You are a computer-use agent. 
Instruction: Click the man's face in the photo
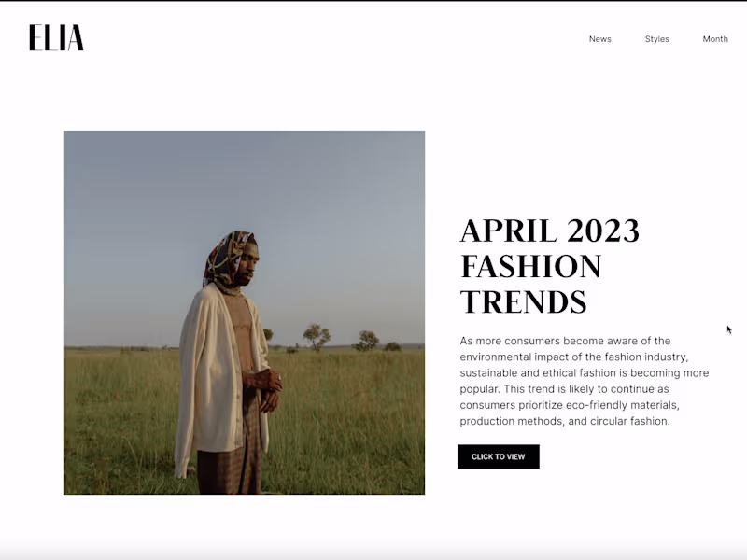[x=247, y=267]
